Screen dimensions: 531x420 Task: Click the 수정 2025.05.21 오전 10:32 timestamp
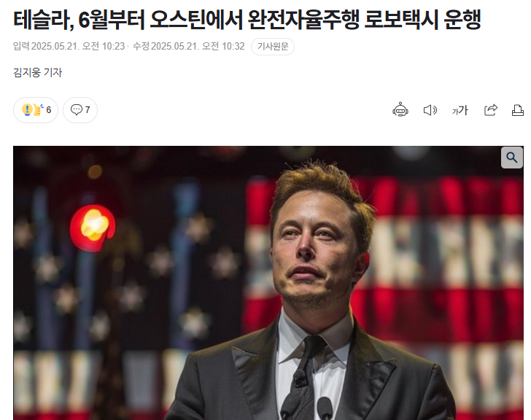pos(188,47)
